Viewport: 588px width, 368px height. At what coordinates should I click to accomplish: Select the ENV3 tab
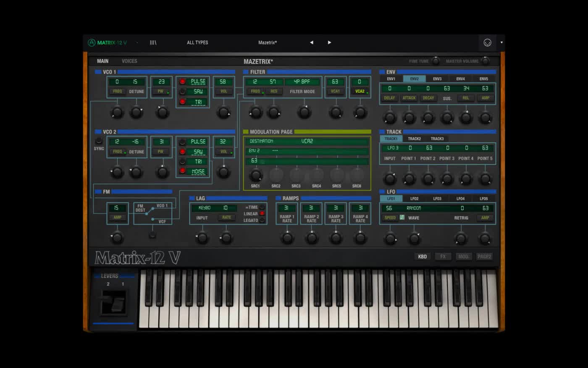tap(437, 79)
